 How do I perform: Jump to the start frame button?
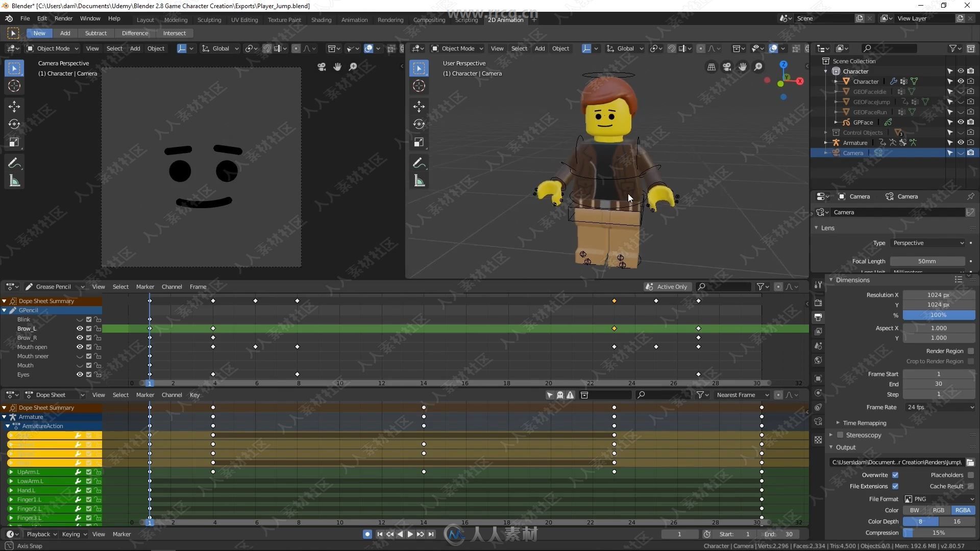380,534
